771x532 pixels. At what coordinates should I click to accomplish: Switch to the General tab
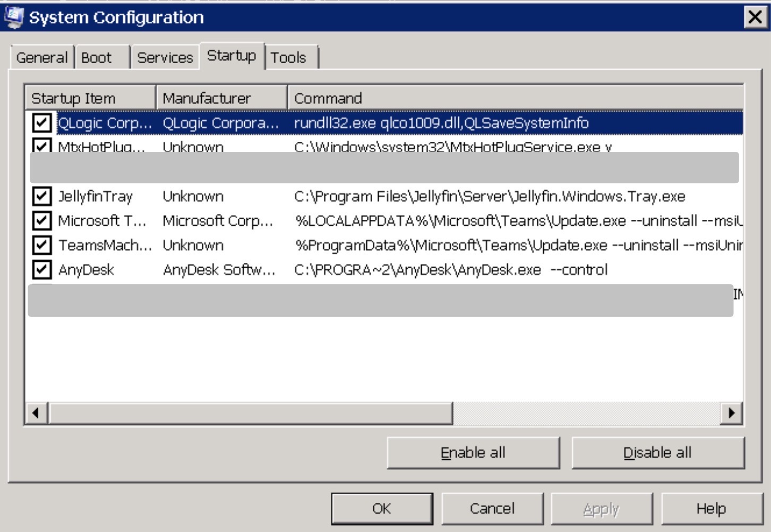(x=42, y=57)
